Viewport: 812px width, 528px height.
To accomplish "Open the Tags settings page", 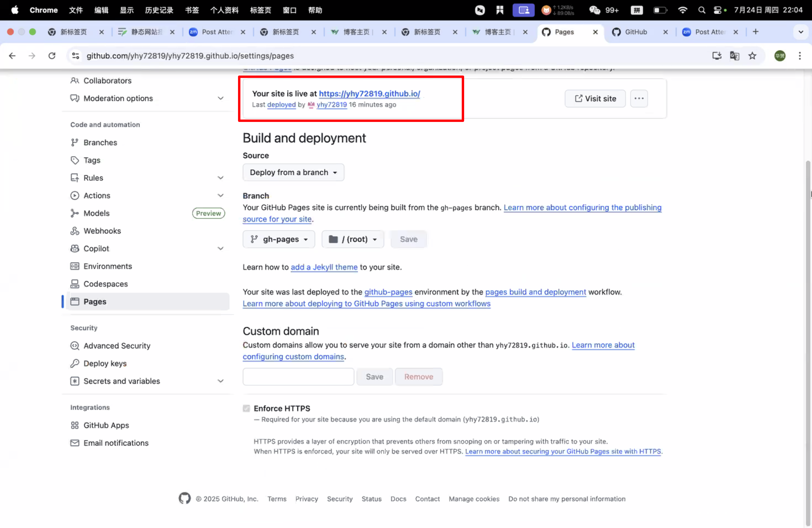I will (92, 160).
